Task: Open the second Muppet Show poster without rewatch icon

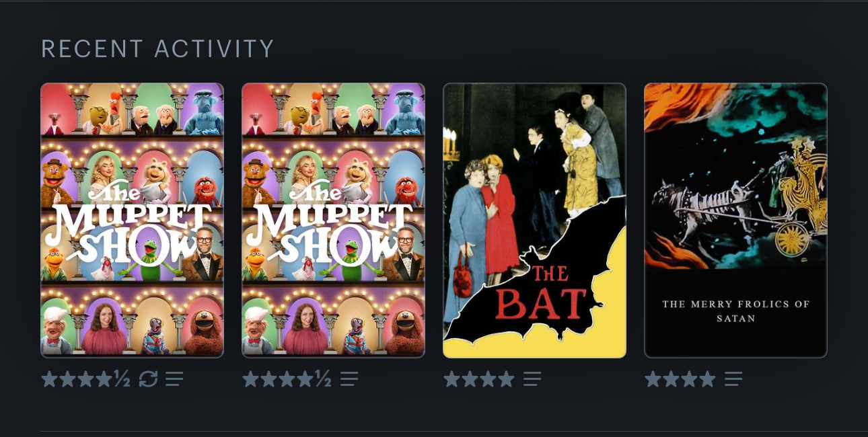Action: [x=334, y=221]
